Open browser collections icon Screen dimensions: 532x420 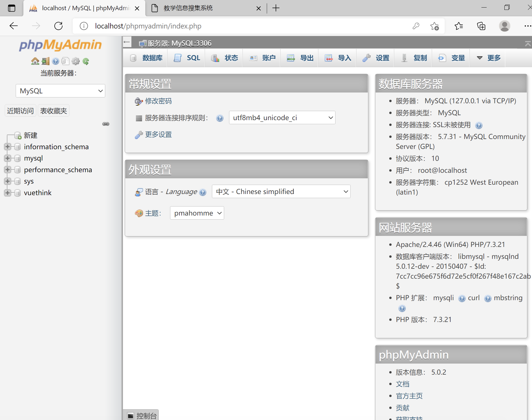(481, 26)
